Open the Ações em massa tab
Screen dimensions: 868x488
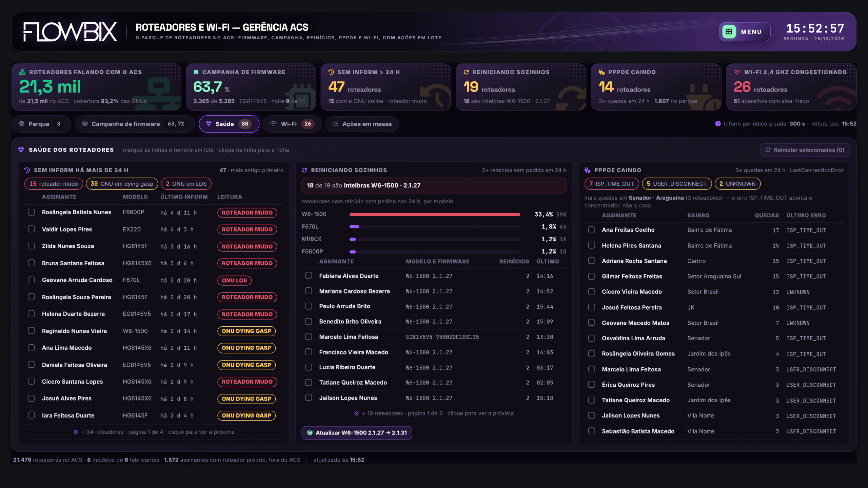coord(362,124)
